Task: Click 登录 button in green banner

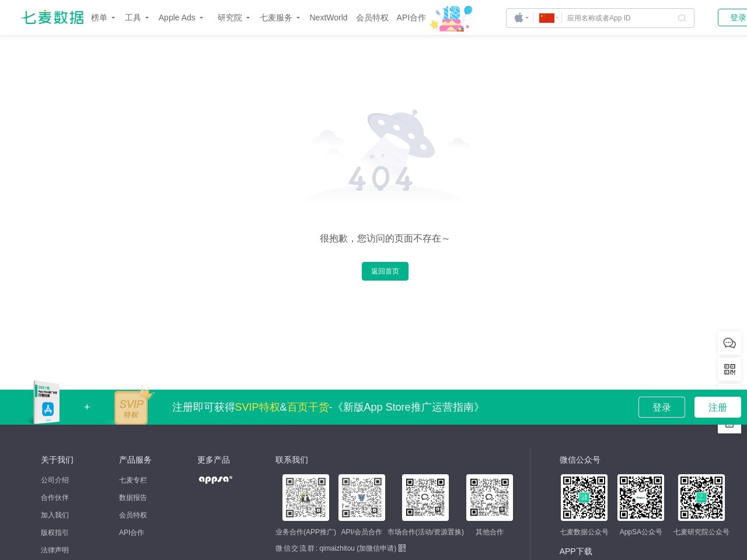Action: coord(661,407)
